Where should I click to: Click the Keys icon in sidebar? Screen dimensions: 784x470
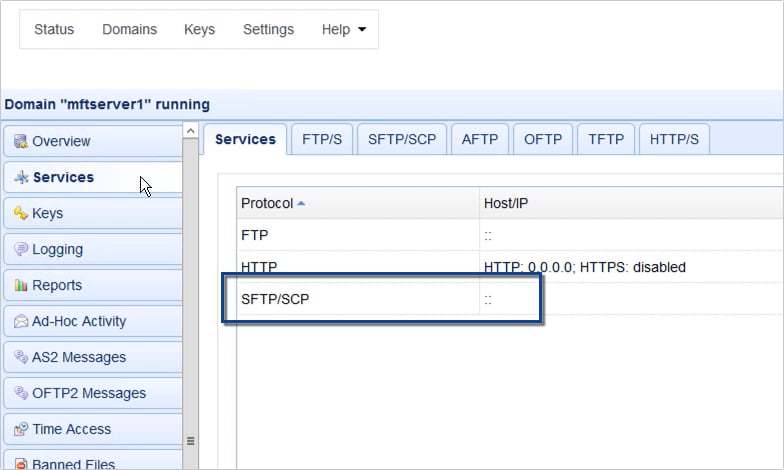click(20, 214)
